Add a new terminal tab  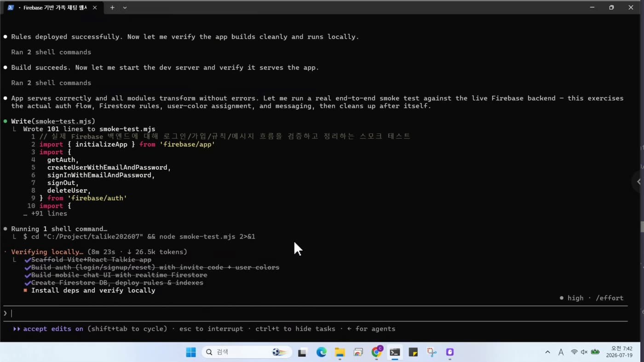pos(112,7)
